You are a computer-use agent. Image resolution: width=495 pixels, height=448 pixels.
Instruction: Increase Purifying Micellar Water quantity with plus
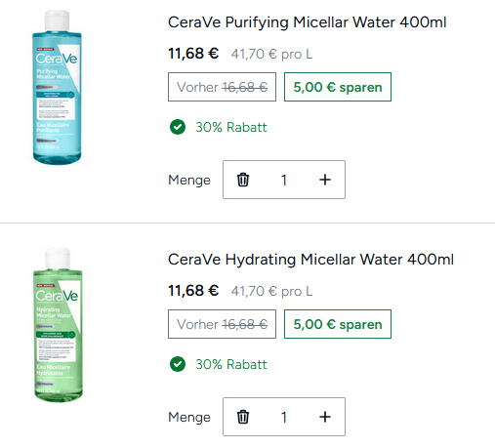pyautogui.click(x=325, y=180)
